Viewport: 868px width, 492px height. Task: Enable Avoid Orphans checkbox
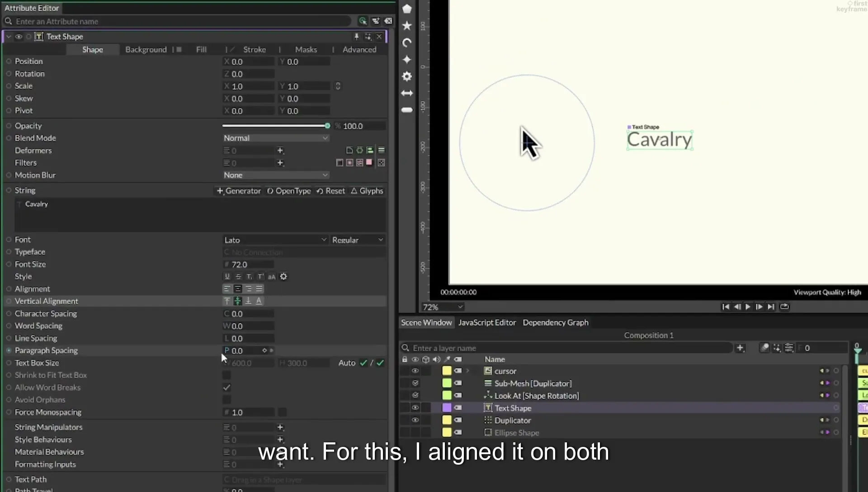point(226,400)
